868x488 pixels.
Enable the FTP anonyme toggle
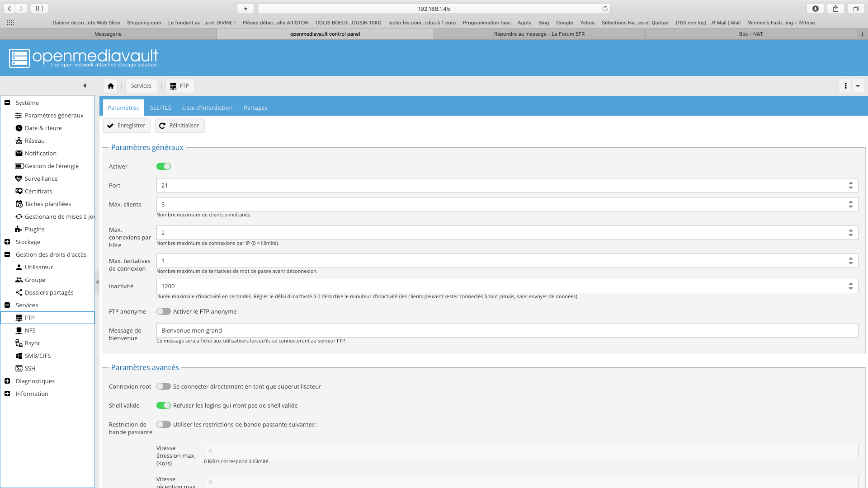click(164, 312)
